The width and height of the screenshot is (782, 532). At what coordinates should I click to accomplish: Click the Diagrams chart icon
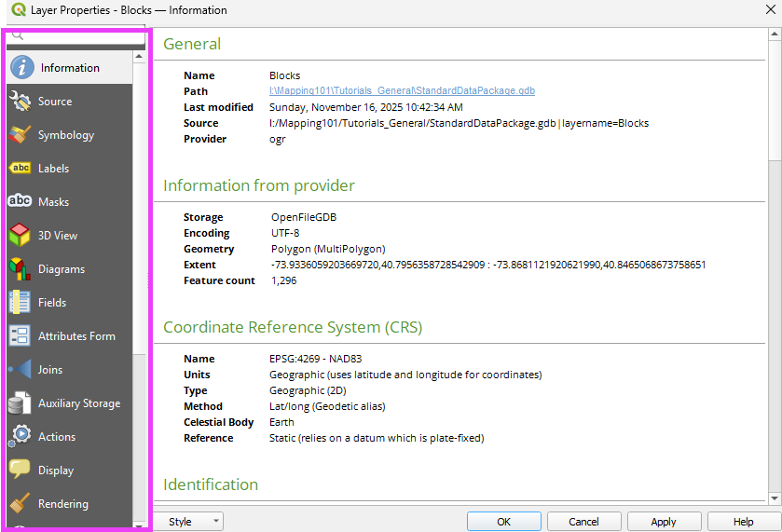[20, 268]
